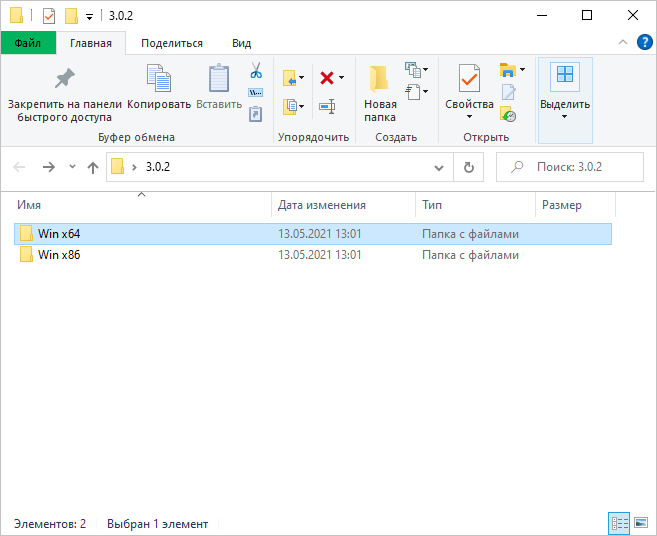Switch to the Главная tab
This screenshot has height=536, width=657.
click(x=91, y=43)
